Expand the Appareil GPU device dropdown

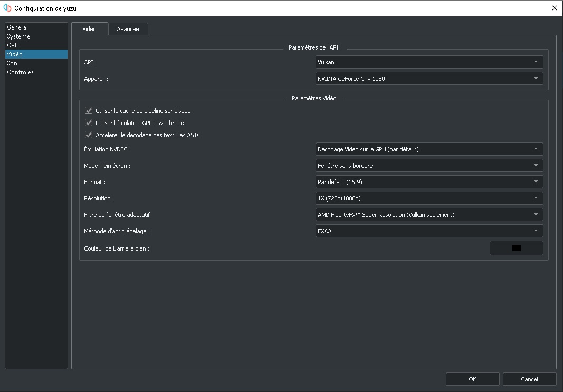(429, 79)
